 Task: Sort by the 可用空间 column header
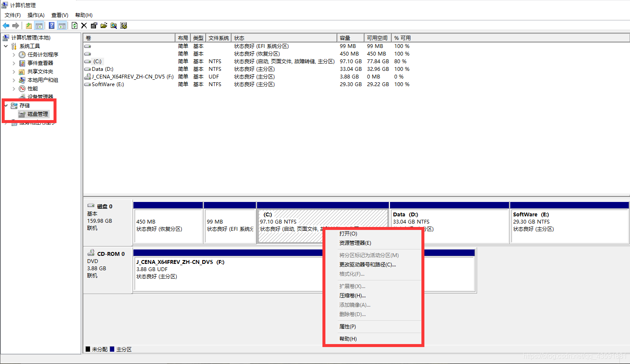coord(378,38)
